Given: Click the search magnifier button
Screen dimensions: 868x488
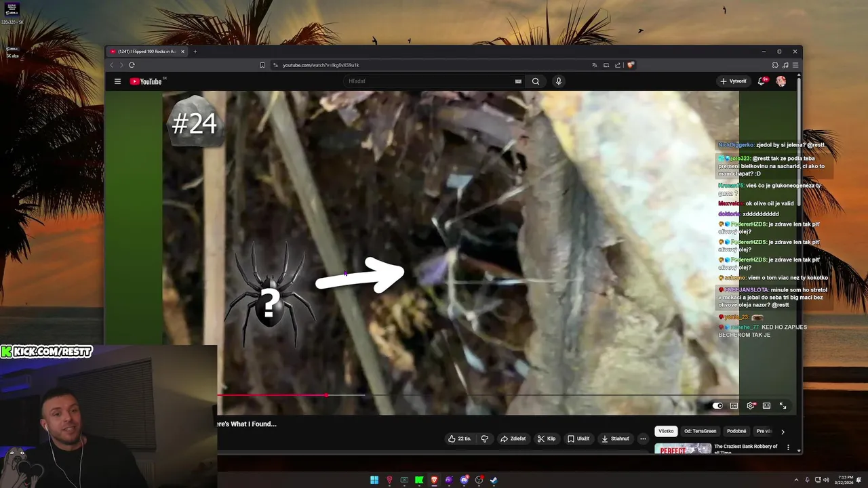Looking at the screenshot, I should pos(536,81).
